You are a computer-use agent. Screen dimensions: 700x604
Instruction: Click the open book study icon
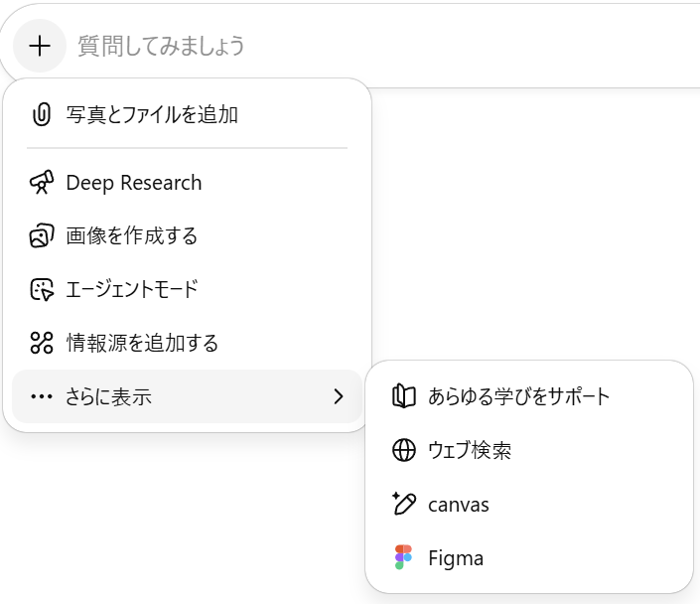point(403,396)
